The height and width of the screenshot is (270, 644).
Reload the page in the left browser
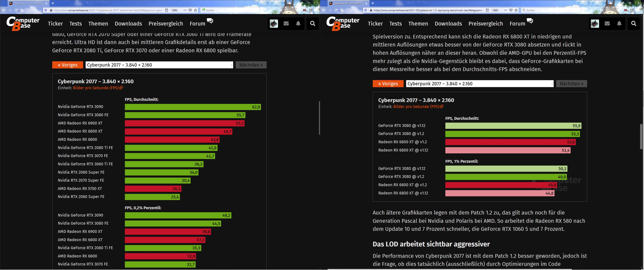click(16, 10)
